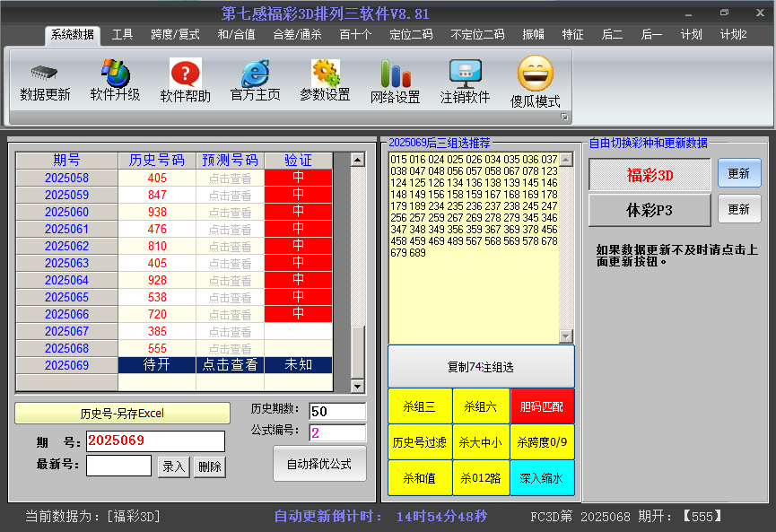
Task: Open the 和/合值 tab
Action: (x=237, y=35)
